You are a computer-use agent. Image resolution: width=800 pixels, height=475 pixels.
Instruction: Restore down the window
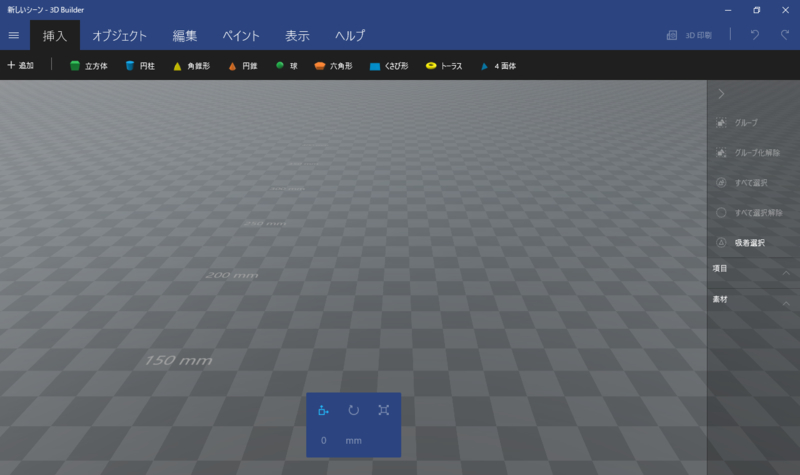tap(757, 10)
